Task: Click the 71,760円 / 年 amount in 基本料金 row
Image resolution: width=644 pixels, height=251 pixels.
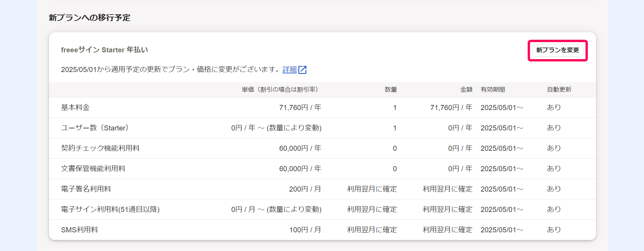Action: coord(451,108)
